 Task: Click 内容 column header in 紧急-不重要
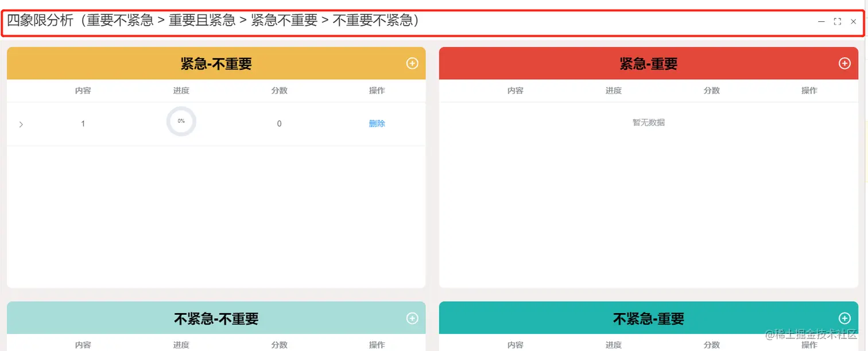(x=83, y=91)
